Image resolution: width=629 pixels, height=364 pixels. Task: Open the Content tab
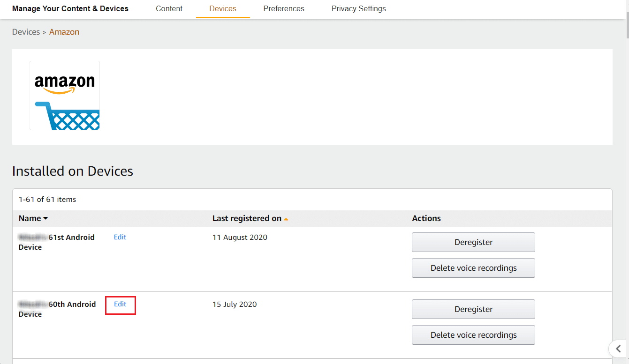(169, 9)
